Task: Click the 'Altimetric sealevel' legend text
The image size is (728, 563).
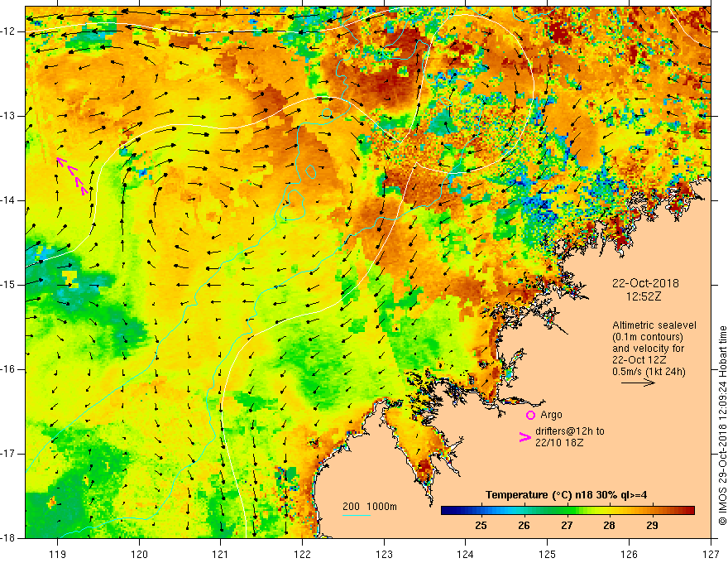Action: point(654,325)
